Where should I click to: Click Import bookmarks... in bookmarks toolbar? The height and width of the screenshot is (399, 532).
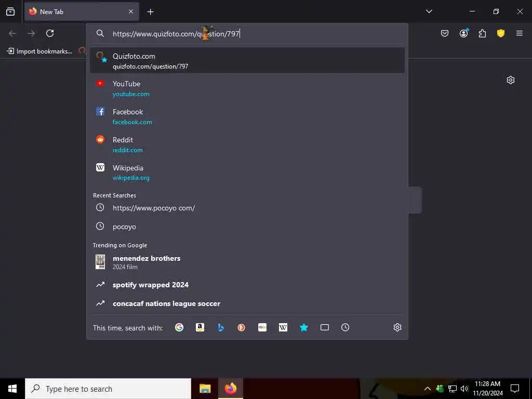(39, 51)
